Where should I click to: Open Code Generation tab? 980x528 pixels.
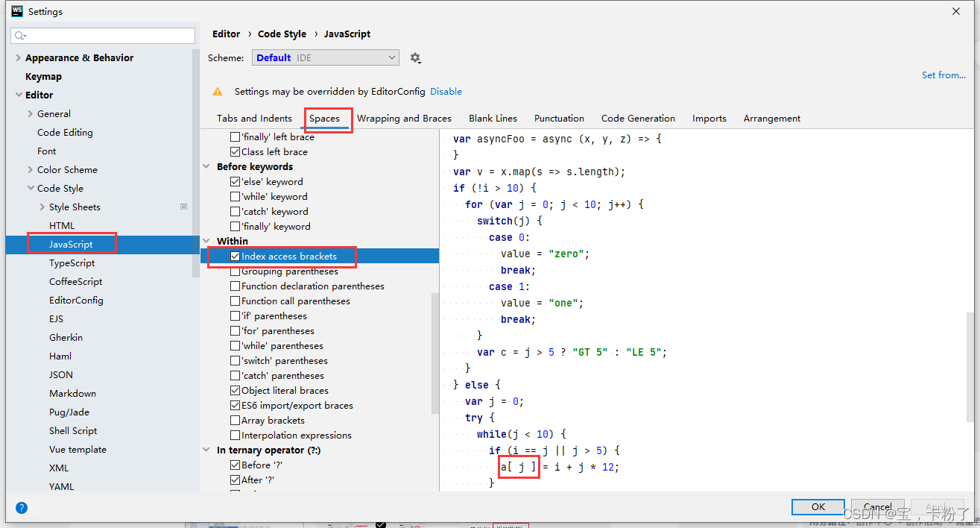pyautogui.click(x=638, y=119)
